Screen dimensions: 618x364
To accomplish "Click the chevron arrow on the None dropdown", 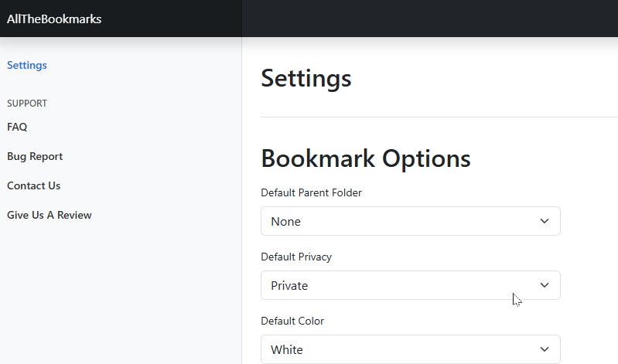I will tap(545, 221).
